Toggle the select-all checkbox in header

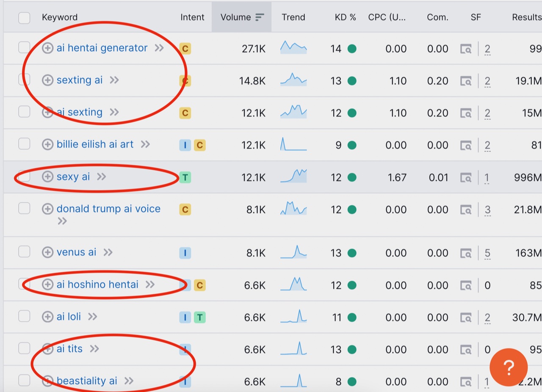click(24, 18)
